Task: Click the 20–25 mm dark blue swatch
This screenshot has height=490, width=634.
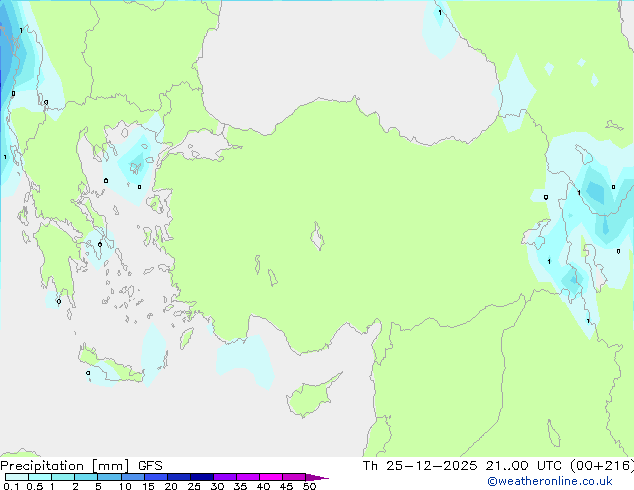Action: (179, 477)
